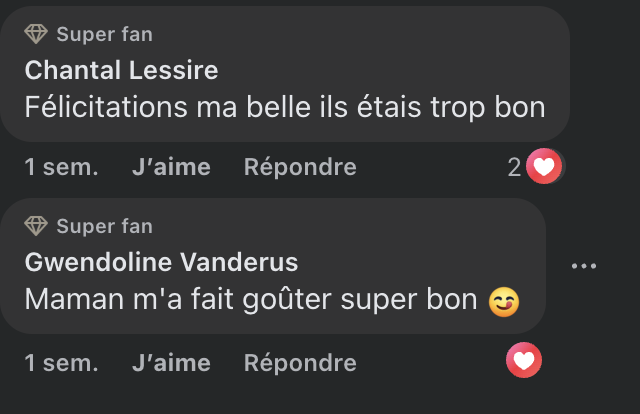This screenshot has width=640, height=414.
Task: Open Gwendoline Vanderus's profile name link
Action: (161, 263)
